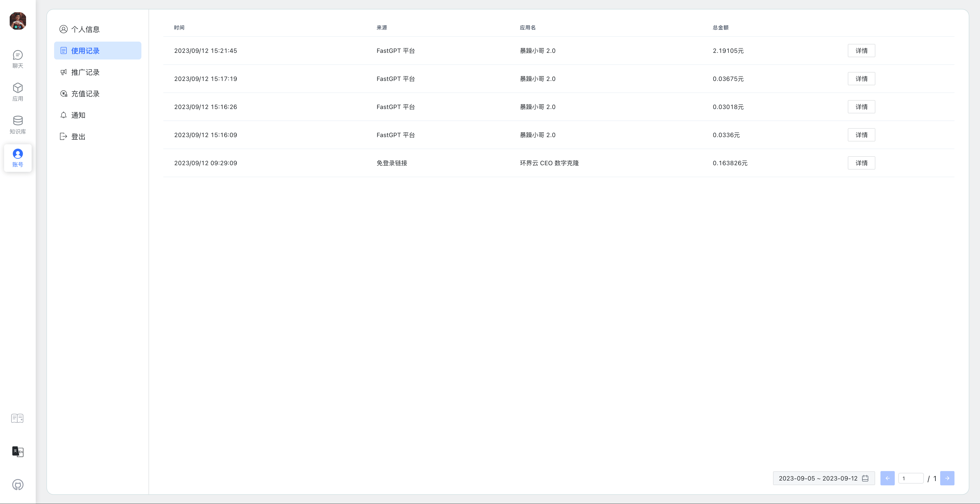Open the calendar icon in date range
This screenshot has height=504, width=980.
click(865, 478)
